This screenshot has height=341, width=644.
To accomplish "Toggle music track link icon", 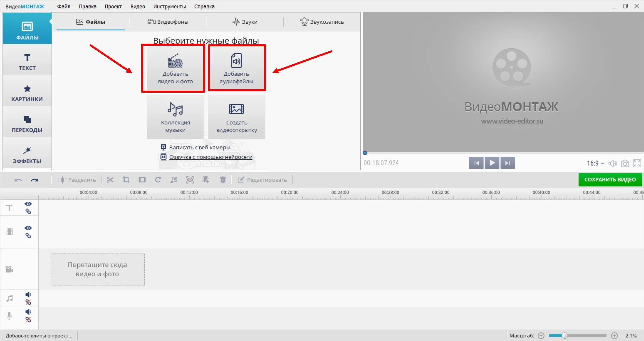I will coord(28,302).
